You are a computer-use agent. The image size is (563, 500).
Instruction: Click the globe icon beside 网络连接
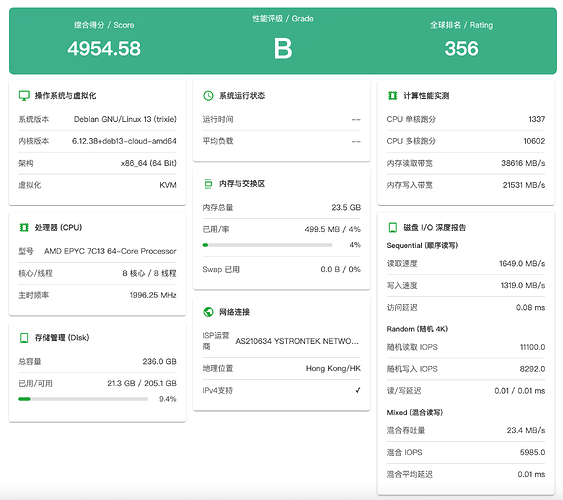pos(208,312)
